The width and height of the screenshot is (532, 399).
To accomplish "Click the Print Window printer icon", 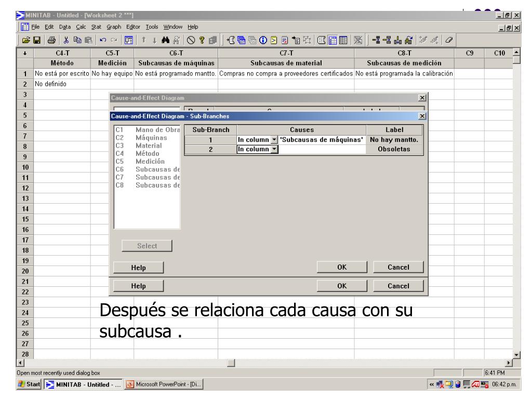I will [x=51, y=41].
